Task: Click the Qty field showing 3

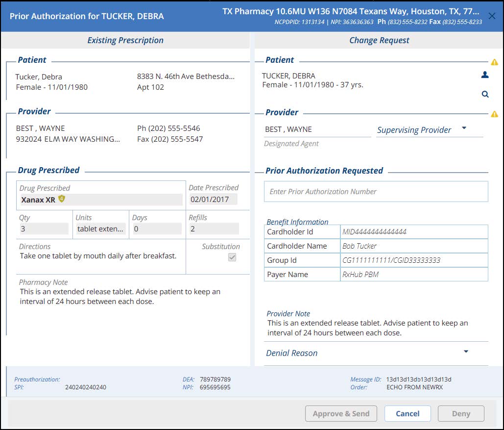Action: click(44, 228)
